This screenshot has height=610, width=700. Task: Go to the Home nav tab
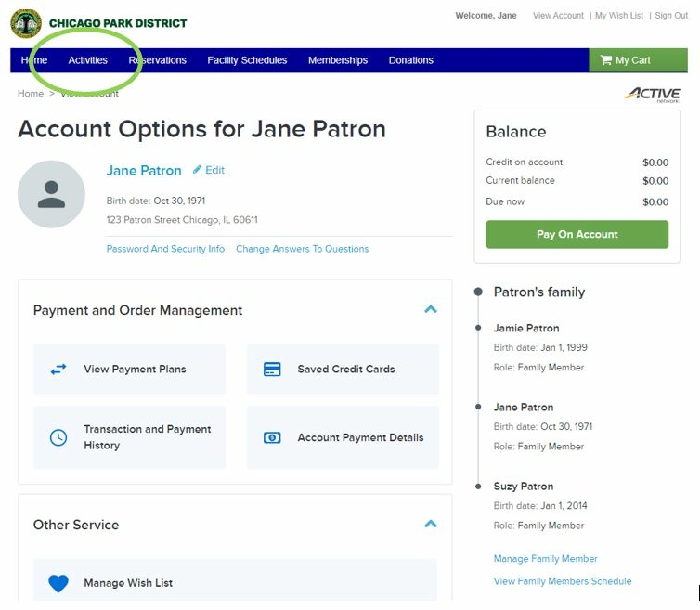tap(34, 60)
